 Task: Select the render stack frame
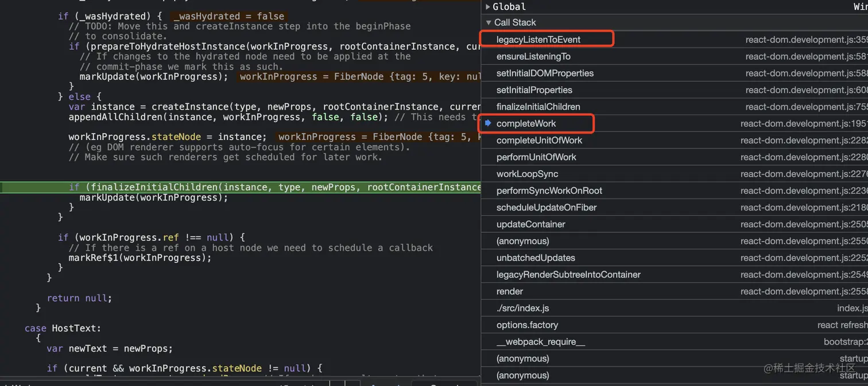[x=674, y=291]
